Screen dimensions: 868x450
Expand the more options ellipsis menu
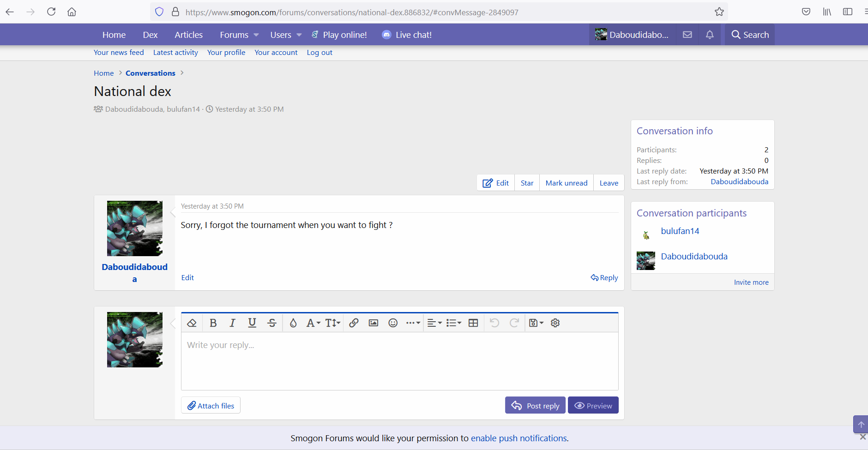click(413, 323)
